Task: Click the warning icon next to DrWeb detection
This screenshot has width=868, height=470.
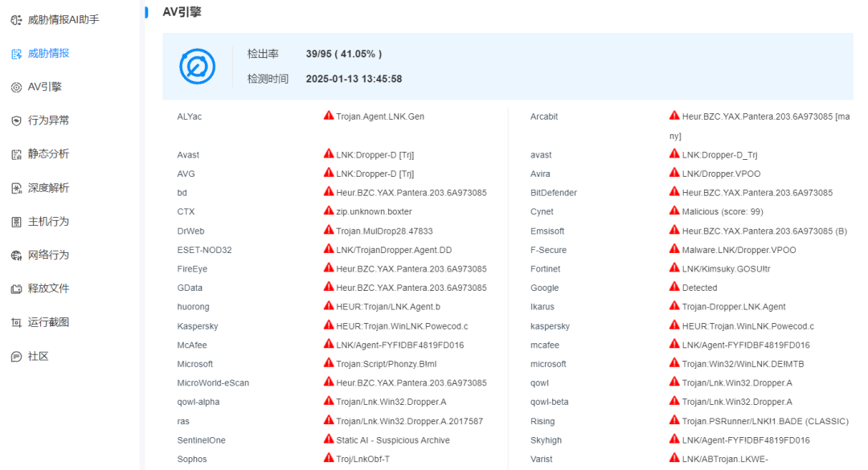Action: pyautogui.click(x=329, y=230)
